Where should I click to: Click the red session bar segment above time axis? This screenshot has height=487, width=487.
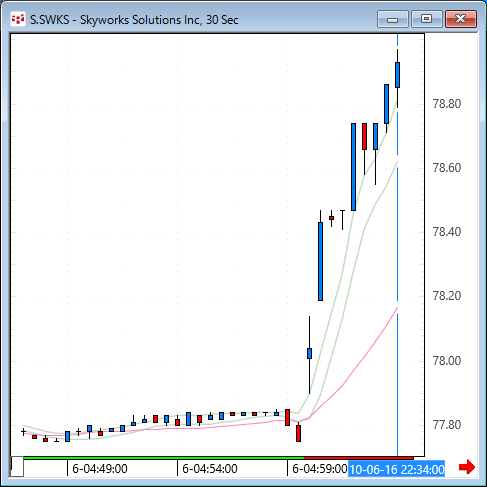(x=359, y=458)
